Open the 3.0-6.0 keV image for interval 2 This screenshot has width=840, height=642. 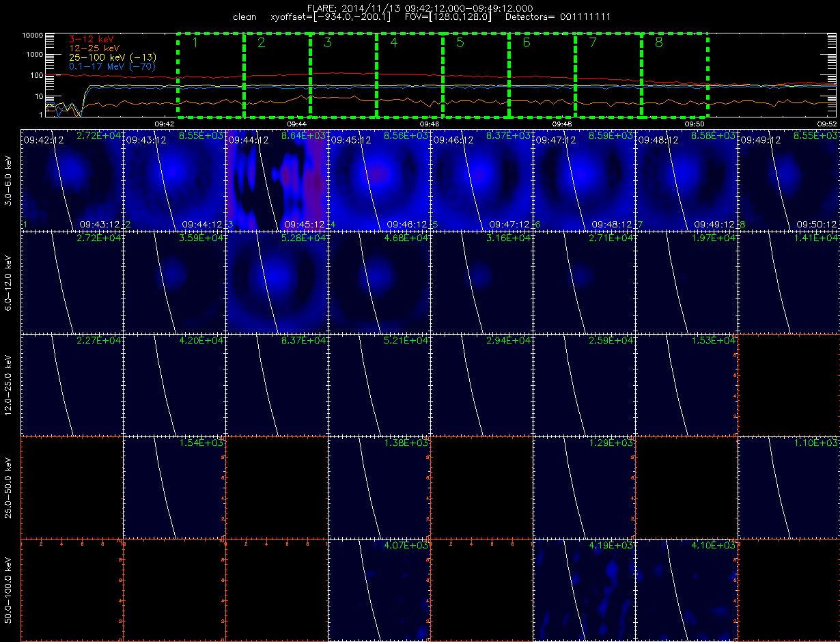point(174,180)
